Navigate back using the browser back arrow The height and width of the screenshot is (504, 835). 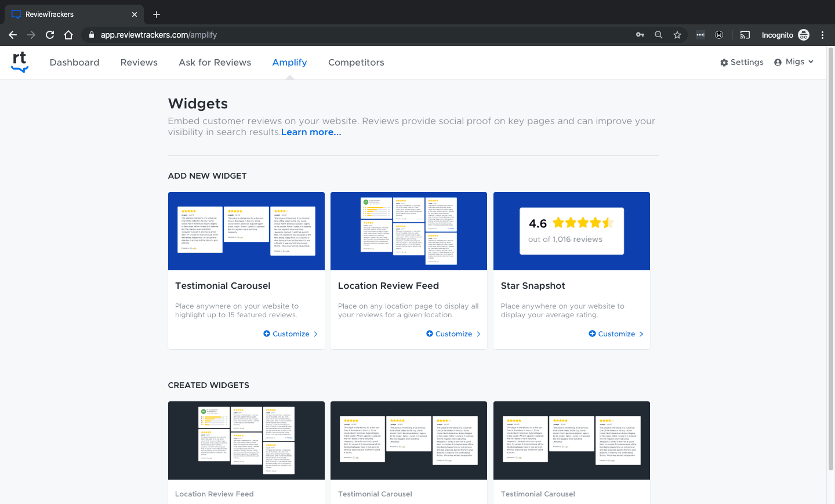pos(13,35)
